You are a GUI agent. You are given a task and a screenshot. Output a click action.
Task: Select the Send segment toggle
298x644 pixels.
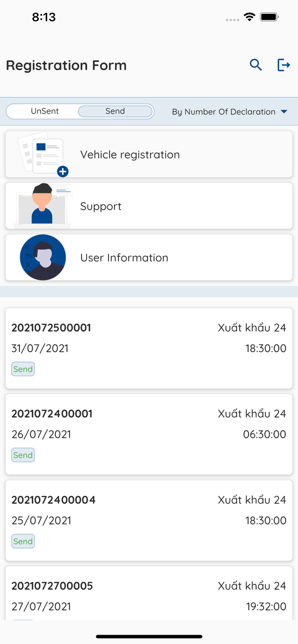115,111
